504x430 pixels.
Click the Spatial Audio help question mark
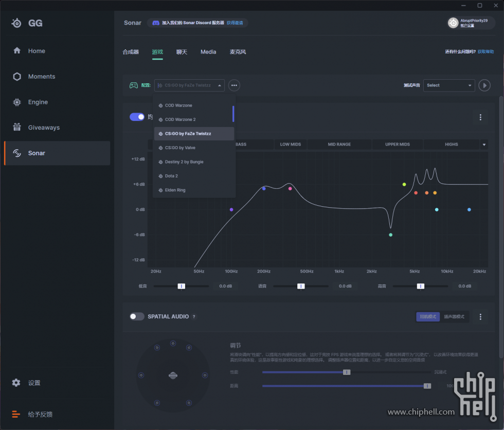(194, 316)
